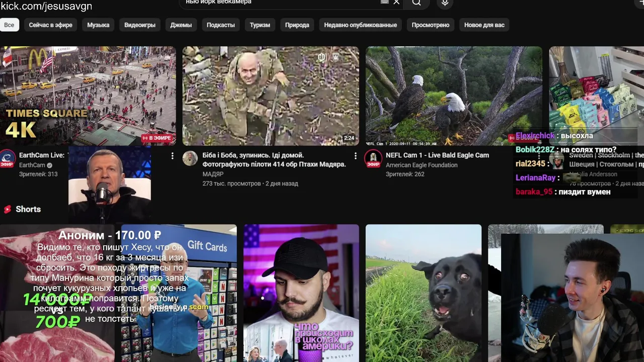Image resolution: width=644 pixels, height=362 pixels.
Task: Click the streamer webcam overlay
Action: coord(573,298)
